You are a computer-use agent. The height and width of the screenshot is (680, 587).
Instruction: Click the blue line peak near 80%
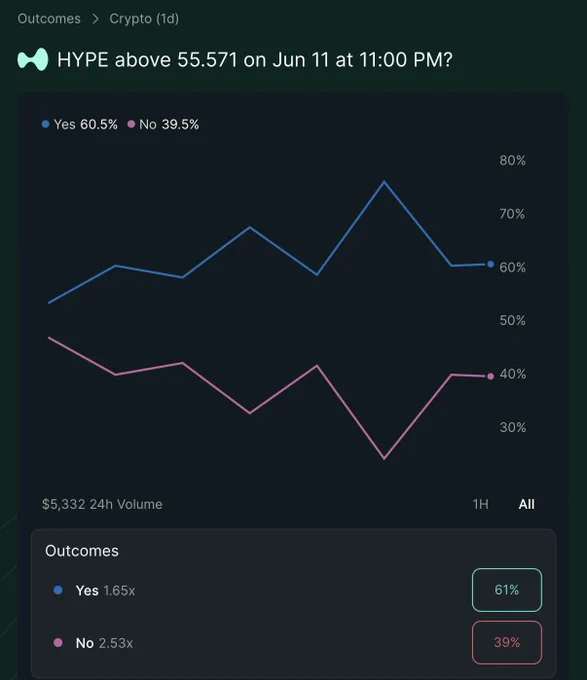(384, 182)
